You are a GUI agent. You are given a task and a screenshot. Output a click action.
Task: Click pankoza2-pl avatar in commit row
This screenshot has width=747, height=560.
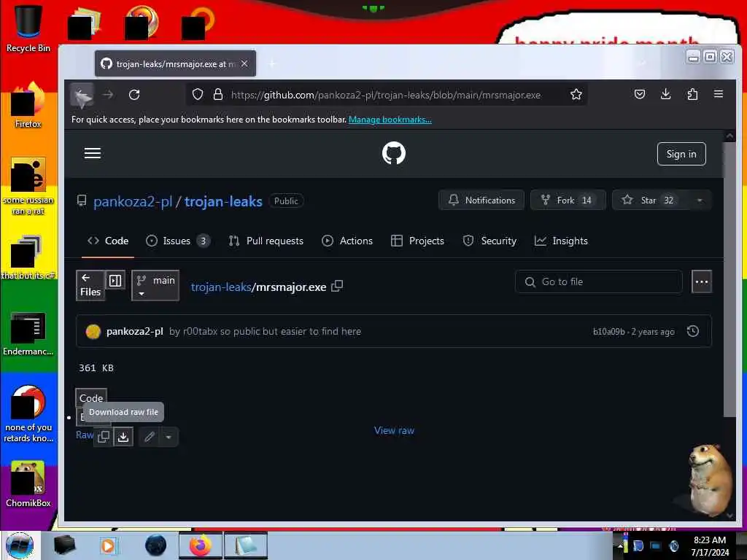93,331
